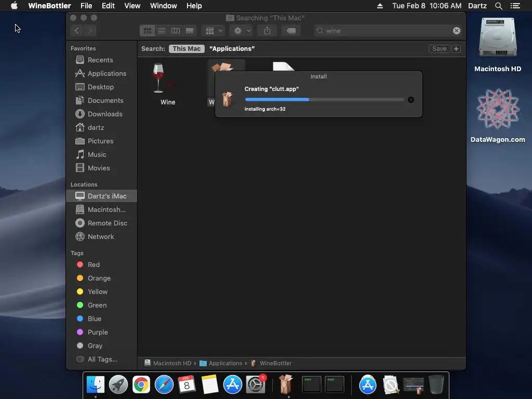Switch Finder to gallery view

(x=190, y=31)
